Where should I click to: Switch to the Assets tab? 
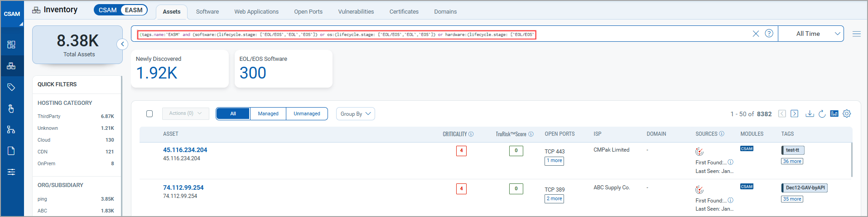(x=172, y=12)
